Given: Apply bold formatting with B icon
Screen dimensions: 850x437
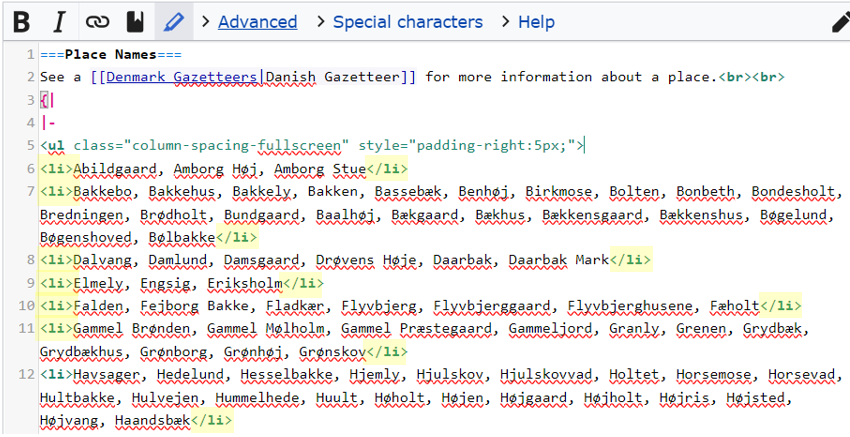Looking at the screenshot, I should click(22, 22).
